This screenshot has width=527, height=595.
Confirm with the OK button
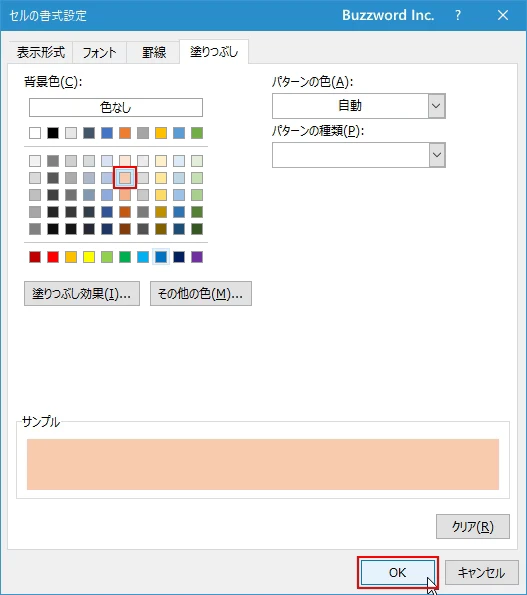pyautogui.click(x=397, y=572)
